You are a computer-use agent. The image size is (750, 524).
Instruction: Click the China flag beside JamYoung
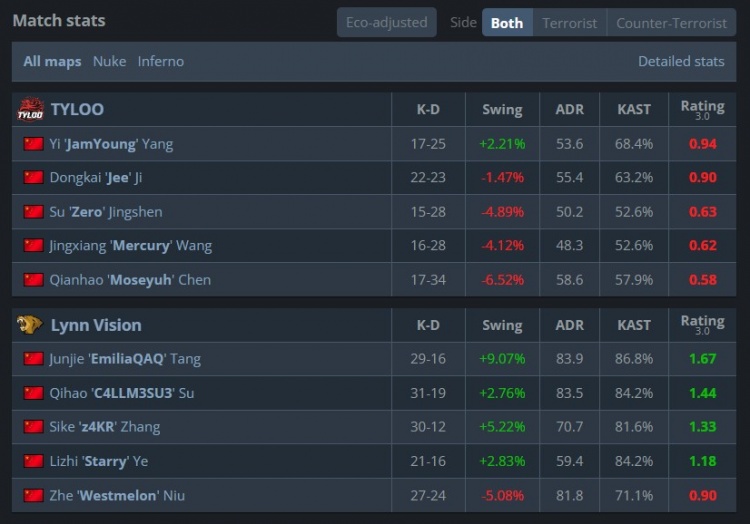point(33,143)
